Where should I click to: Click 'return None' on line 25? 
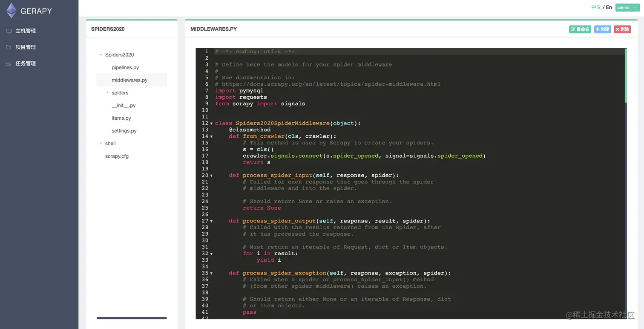(x=262, y=208)
